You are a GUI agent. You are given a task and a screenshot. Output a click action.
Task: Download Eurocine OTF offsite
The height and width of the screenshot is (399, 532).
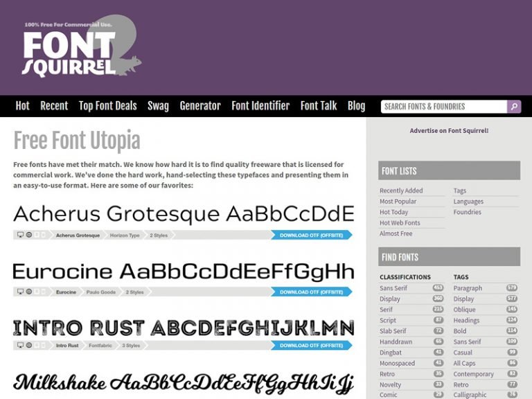312,292
